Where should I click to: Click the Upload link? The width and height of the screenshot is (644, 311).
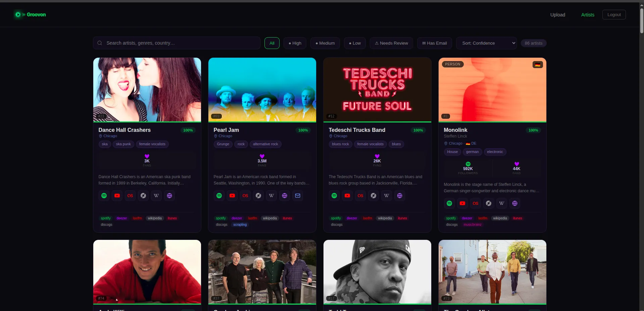[x=557, y=14]
